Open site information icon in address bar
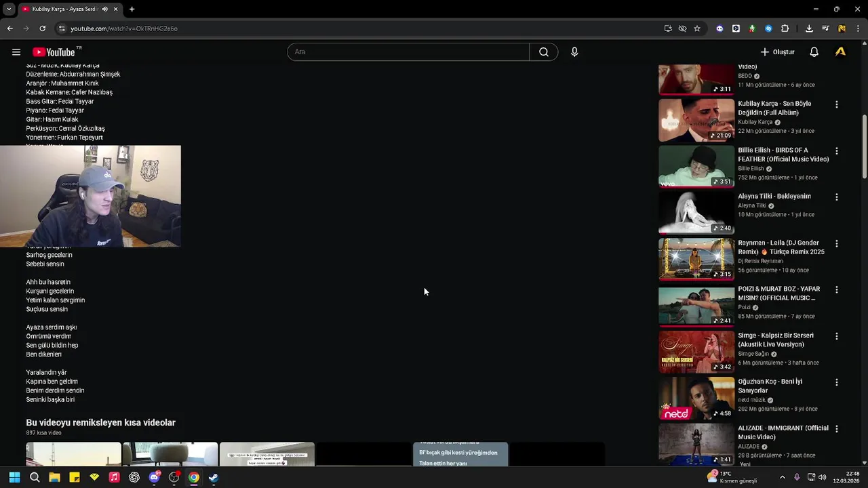 (62, 28)
